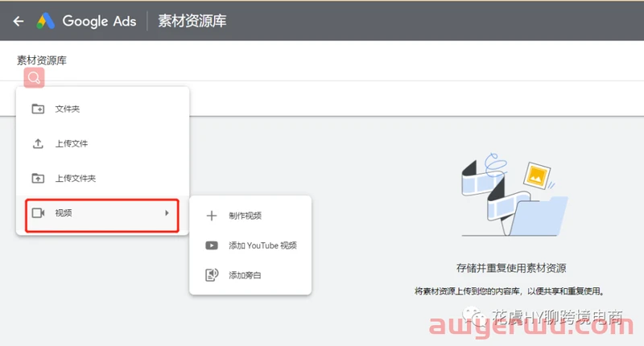Viewport: 644px width, 346px height.
Task: Click the YouTube play icon
Action: tap(212, 245)
